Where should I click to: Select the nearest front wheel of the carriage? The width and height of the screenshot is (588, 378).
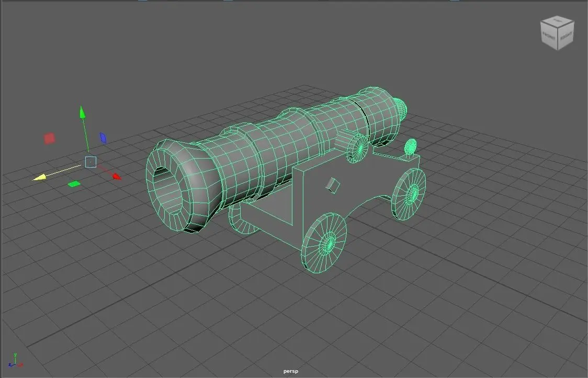click(325, 242)
